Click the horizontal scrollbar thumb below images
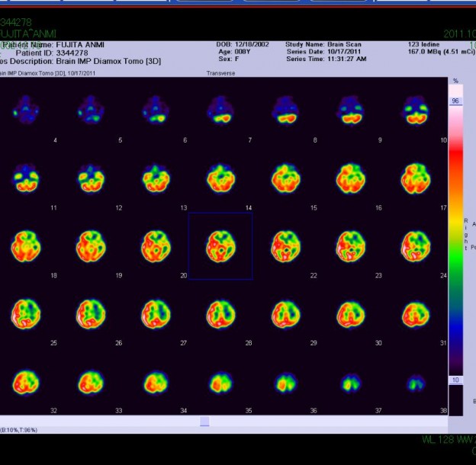The height and width of the screenshot is (465, 476). tap(204, 422)
